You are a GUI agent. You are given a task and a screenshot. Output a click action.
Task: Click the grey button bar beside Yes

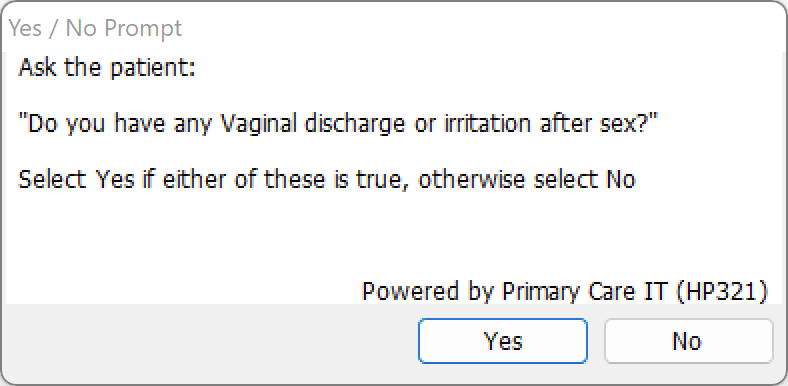coord(211,342)
